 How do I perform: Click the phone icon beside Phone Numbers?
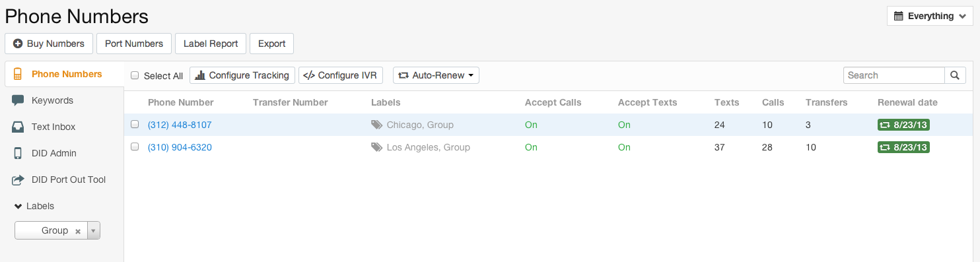click(x=18, y=74)
